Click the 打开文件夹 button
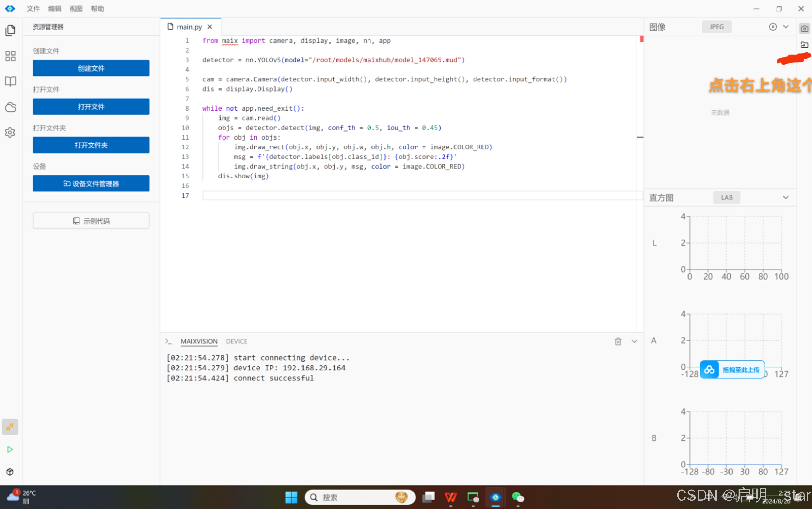 [x=91, y=145]
